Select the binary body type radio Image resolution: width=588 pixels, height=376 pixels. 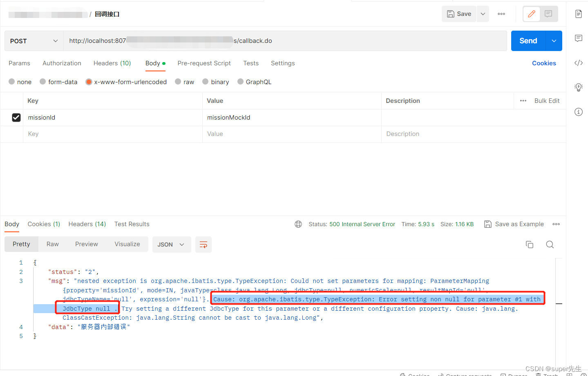[x=206, y=82]
